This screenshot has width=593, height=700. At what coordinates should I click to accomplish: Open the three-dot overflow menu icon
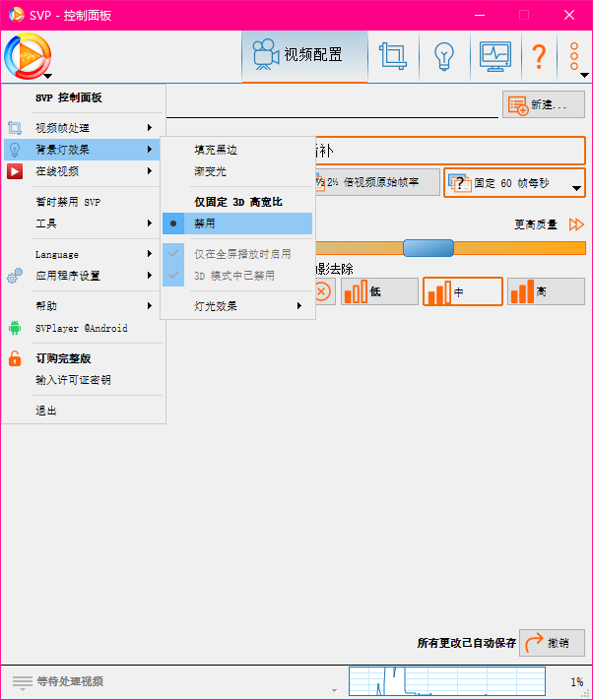(x=573, y=56)
